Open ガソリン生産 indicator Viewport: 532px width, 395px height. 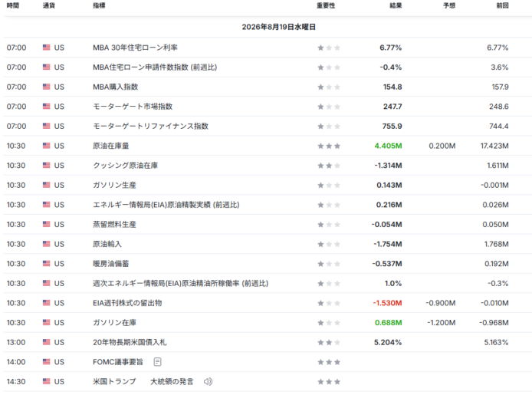click(x=114, y=186)
